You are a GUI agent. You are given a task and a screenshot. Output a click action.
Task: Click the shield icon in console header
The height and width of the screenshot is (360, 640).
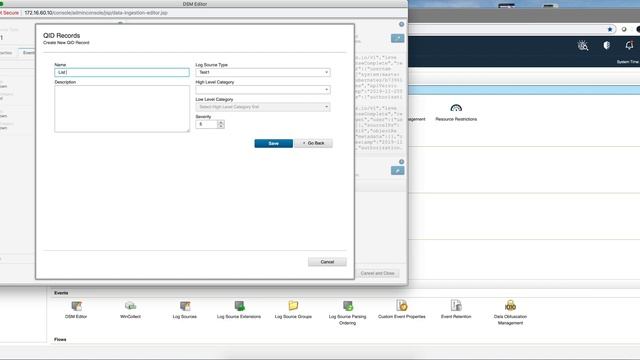tap(607, 45)
